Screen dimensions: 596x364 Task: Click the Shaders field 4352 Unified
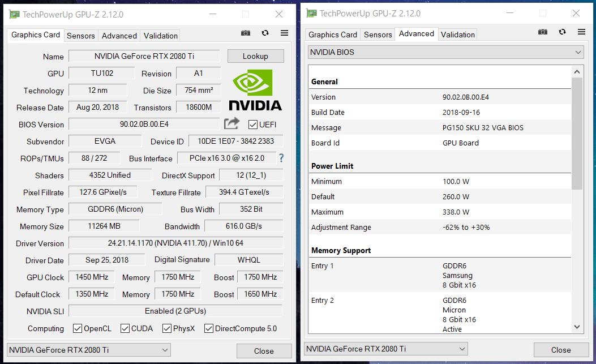(x=110, y=175)
